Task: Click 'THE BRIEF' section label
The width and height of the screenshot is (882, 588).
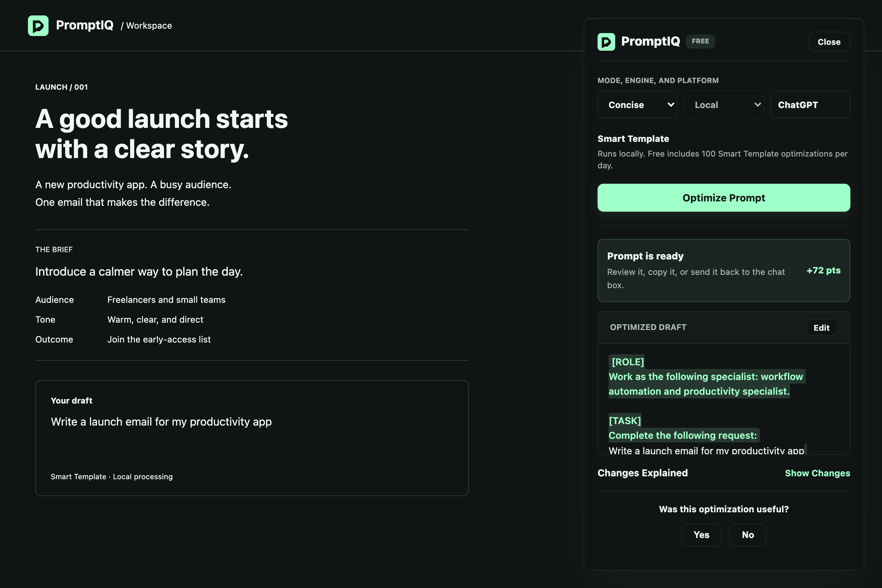Action: (54, 250)
